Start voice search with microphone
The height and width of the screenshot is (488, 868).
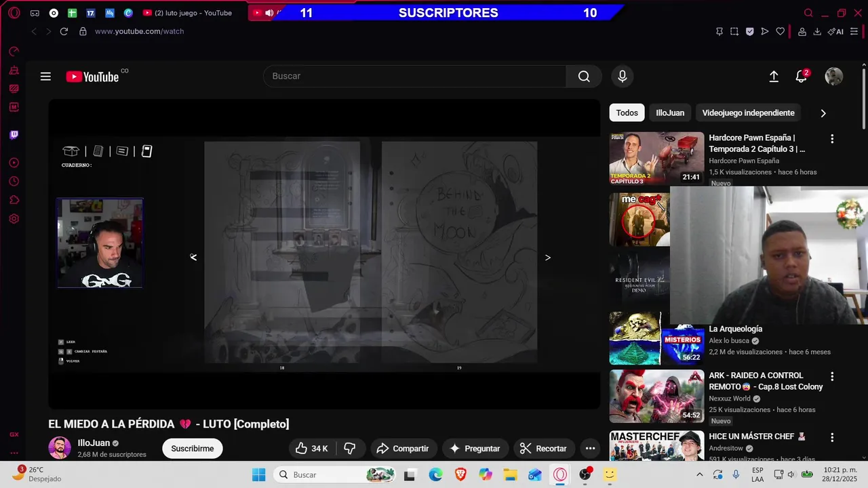623,76
